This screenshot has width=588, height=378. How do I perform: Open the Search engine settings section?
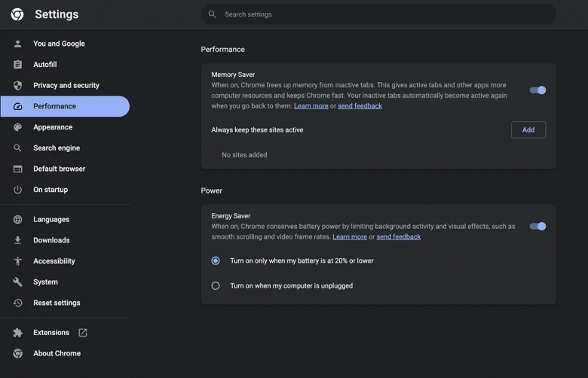click(57, 148)
